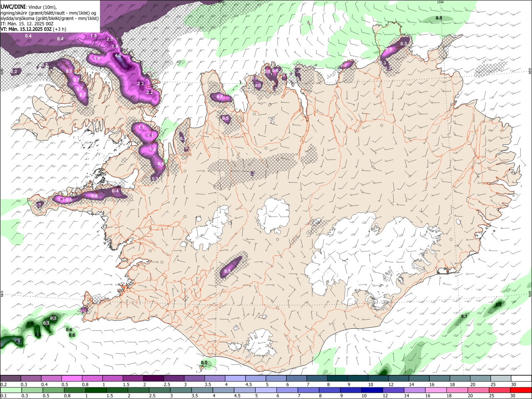Pick the rain legend swatch labeled 0.5
The width and height of the screenshot is (532, 399).
[54, 390]
